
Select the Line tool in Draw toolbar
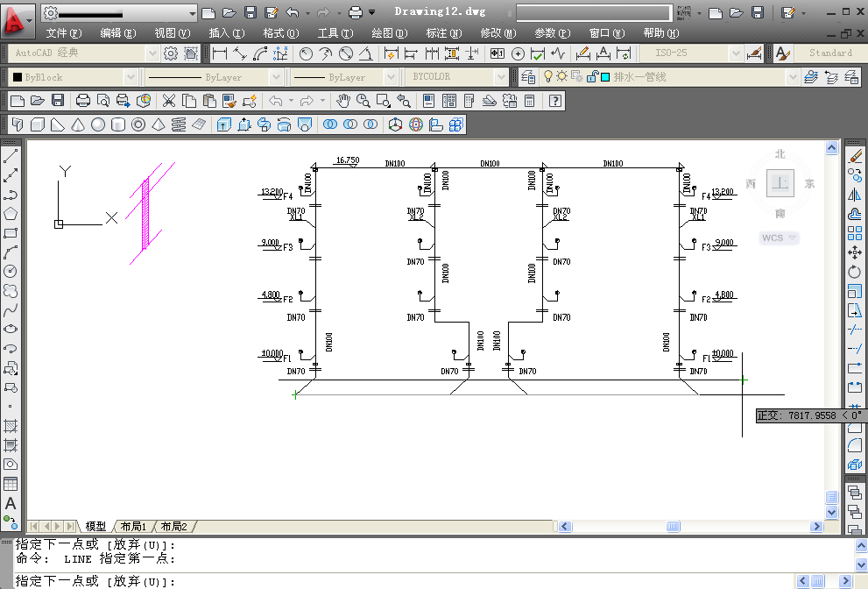click(11, 156)
